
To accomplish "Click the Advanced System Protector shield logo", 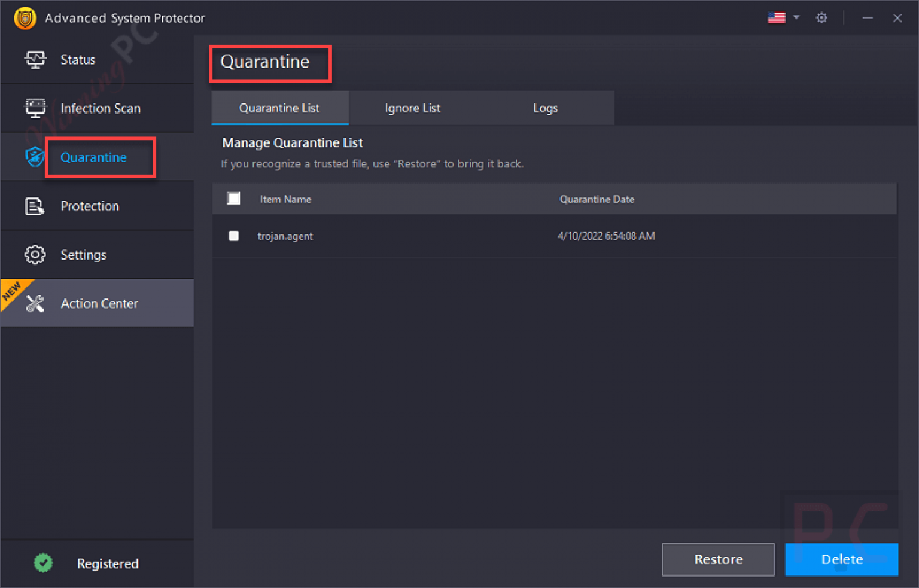I will tap(25, 18).
